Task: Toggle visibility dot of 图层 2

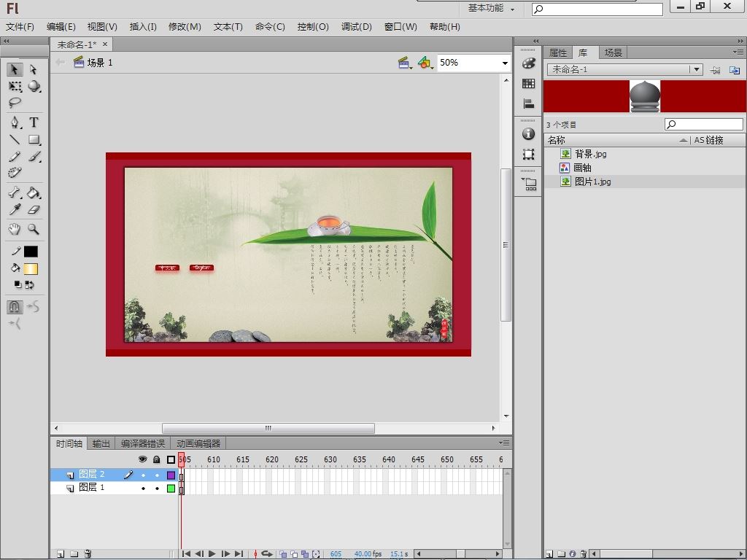Action: pos(143,475)
